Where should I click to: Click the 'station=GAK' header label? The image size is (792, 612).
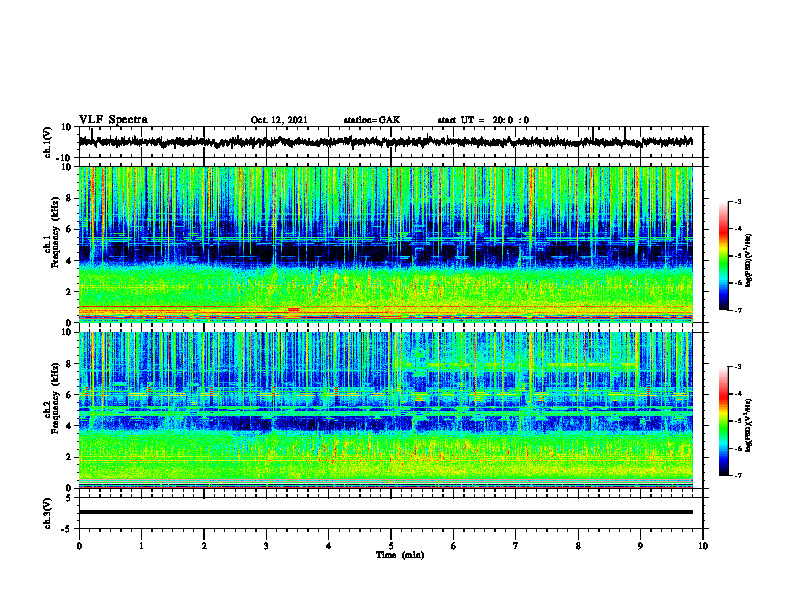pos(372,120)
